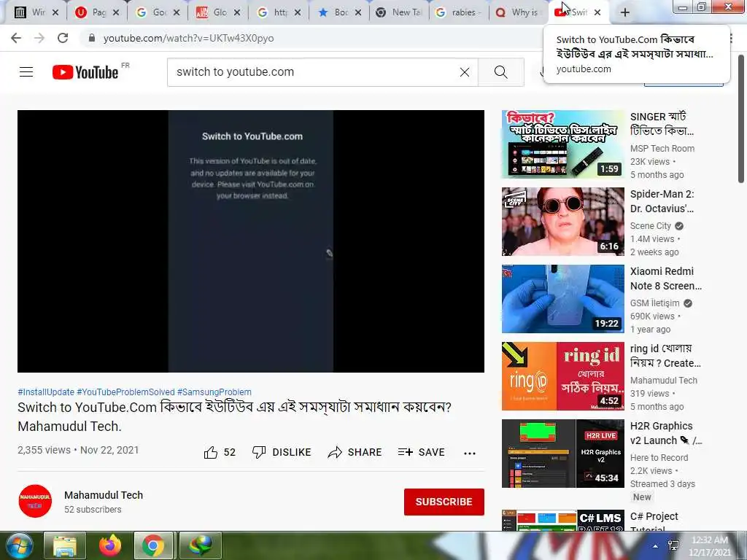The image size is (747, 560).
Task: Reload the page with the refresh icon
Action: click(63, 38)
